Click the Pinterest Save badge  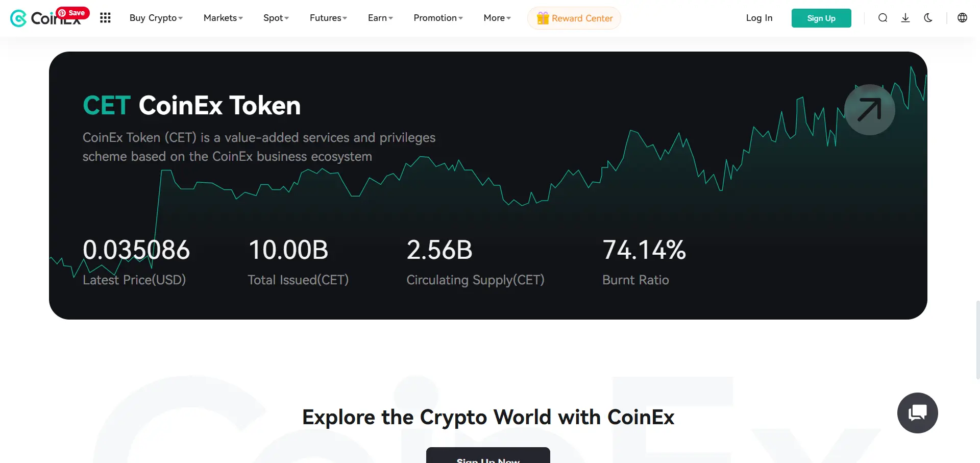pyautogui.click(x=72, y=13)
